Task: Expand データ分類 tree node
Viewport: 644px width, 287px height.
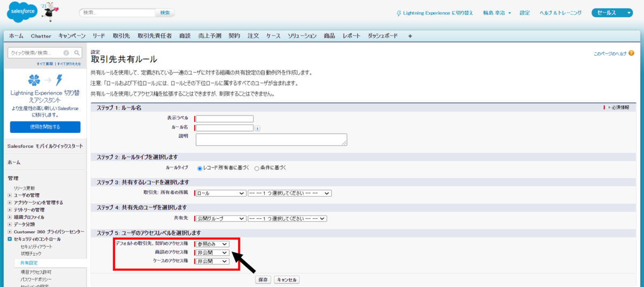Action: (10, 224)
